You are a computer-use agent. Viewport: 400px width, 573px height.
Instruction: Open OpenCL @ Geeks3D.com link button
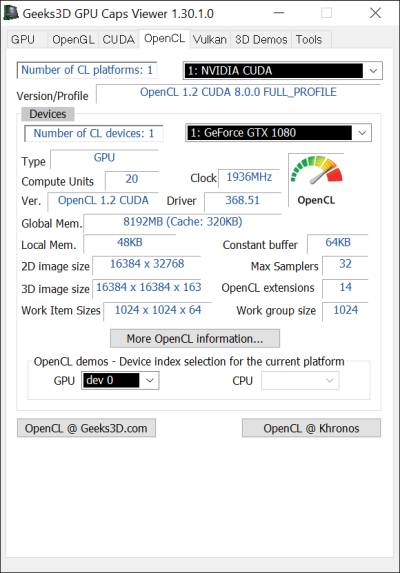coord(87,428)
